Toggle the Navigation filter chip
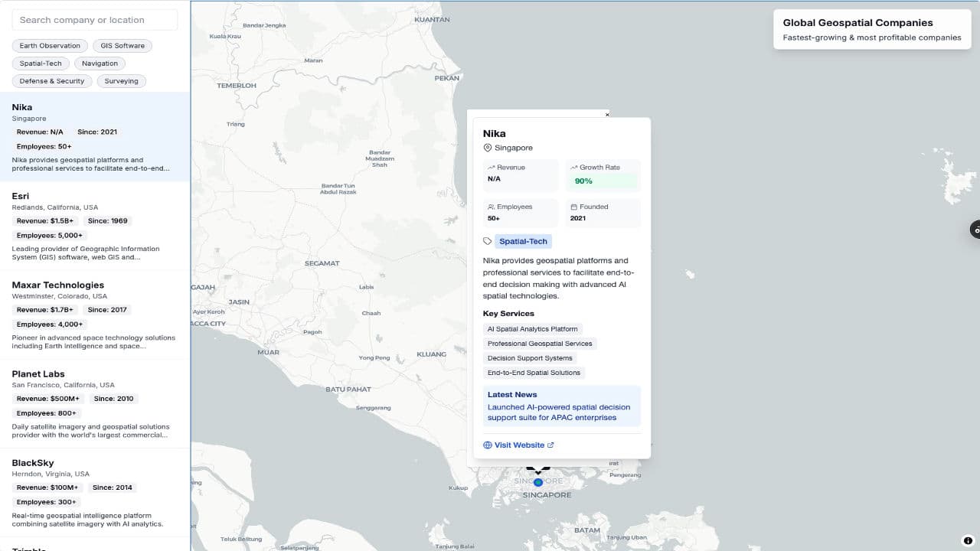This screenshot has width=980, height=551. click(x=100, y=64)
